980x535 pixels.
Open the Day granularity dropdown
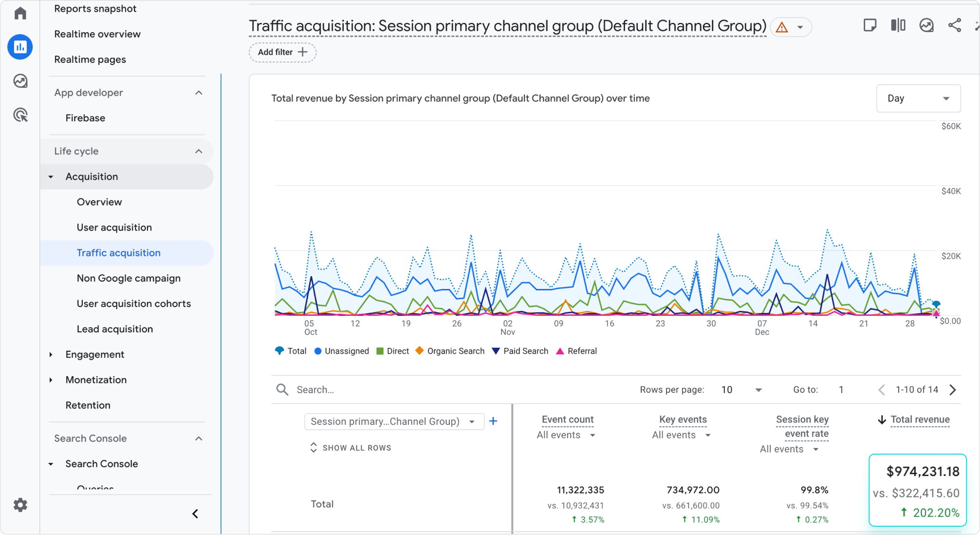coord(918,98)
